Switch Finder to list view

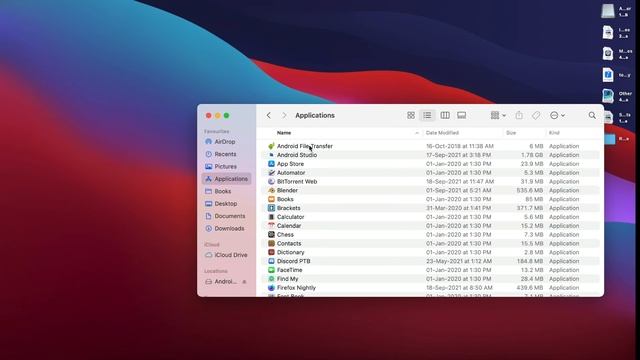click(427, 116)
